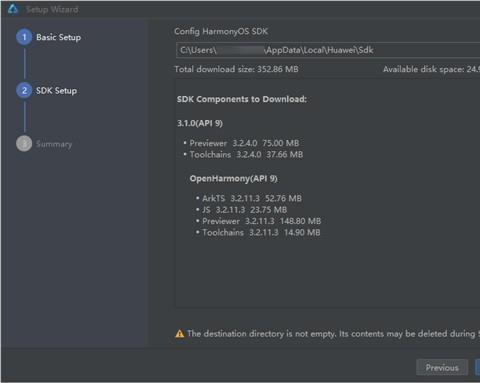
Task: Click the Toolchains 3.2.4.0 37.66 MB entry
Action: (x=246, y=154)
